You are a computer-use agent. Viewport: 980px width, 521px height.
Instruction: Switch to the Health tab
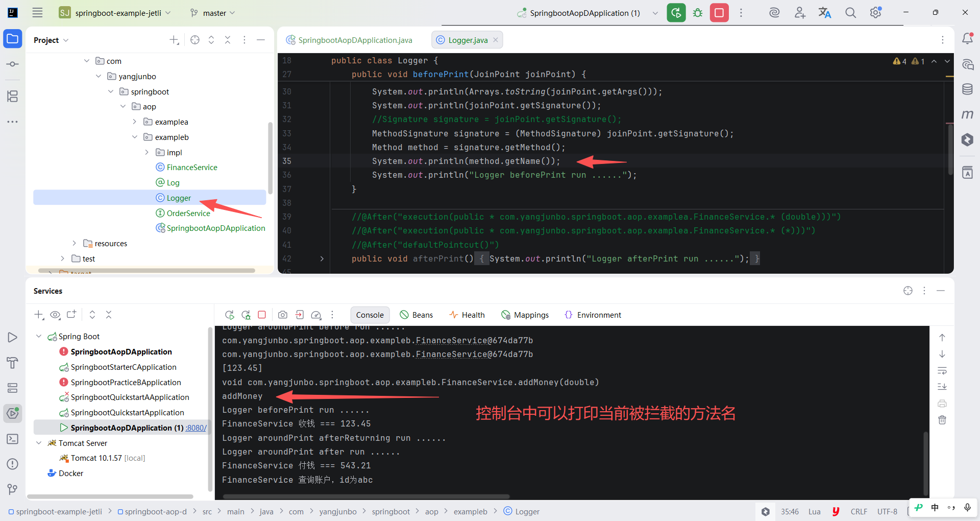(x=467, y=315)
